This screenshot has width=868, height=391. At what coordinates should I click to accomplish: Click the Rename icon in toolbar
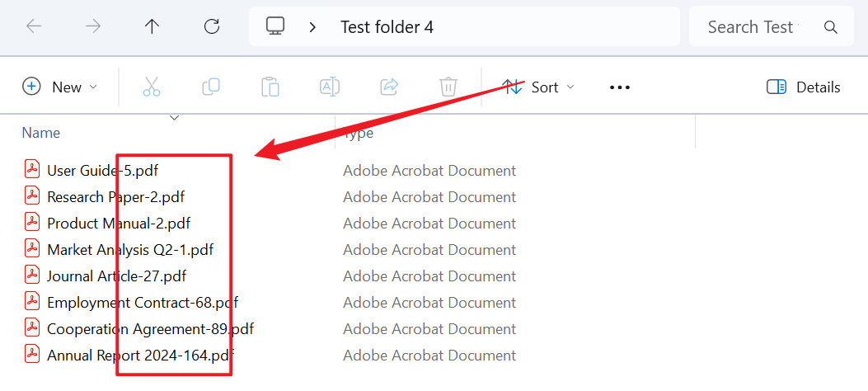[330, 87]
